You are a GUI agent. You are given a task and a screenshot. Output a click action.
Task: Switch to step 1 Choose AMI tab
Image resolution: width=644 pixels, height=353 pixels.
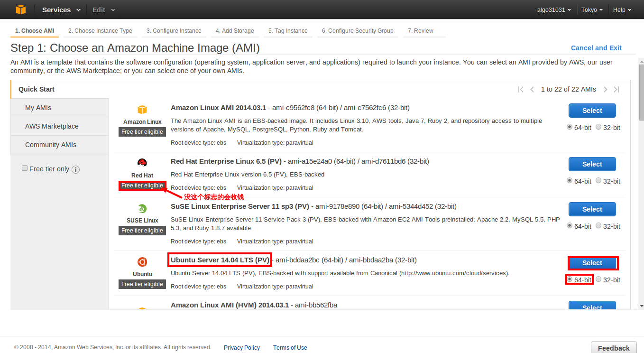35,31
